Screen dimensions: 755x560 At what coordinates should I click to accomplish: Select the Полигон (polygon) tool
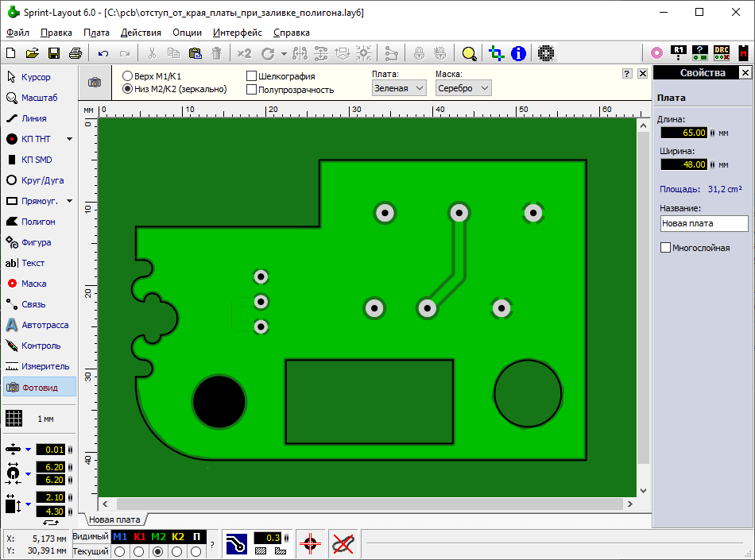click(38, 222)
